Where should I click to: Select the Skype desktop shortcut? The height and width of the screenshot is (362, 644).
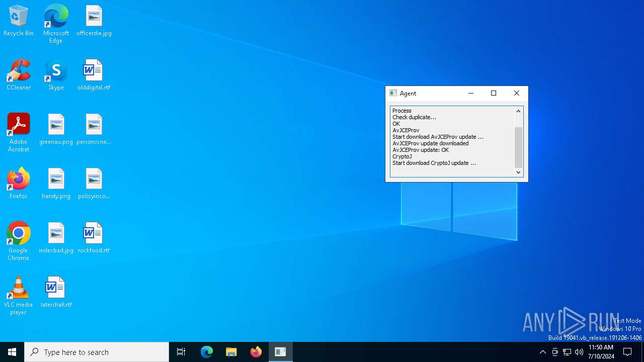pyautogui.click(x=56, y=75)
